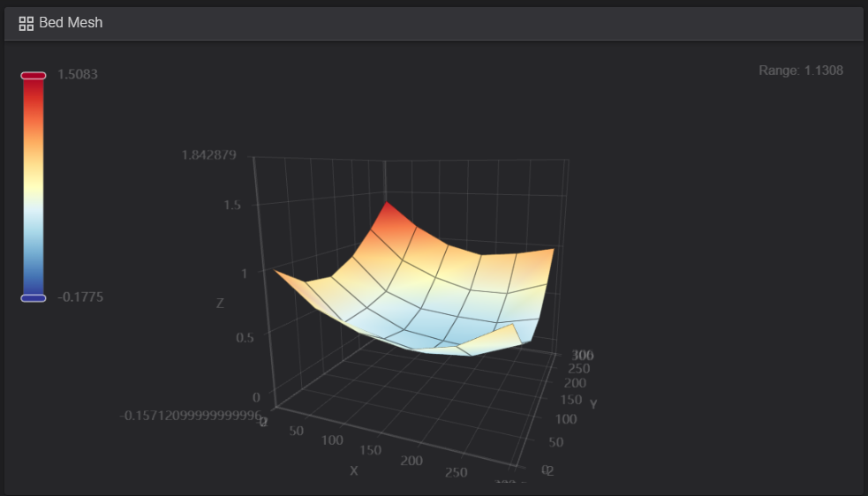Viewport: 868px width, 496px height.
Task: Select the upper red color scale handle
Action: (34, 75)
